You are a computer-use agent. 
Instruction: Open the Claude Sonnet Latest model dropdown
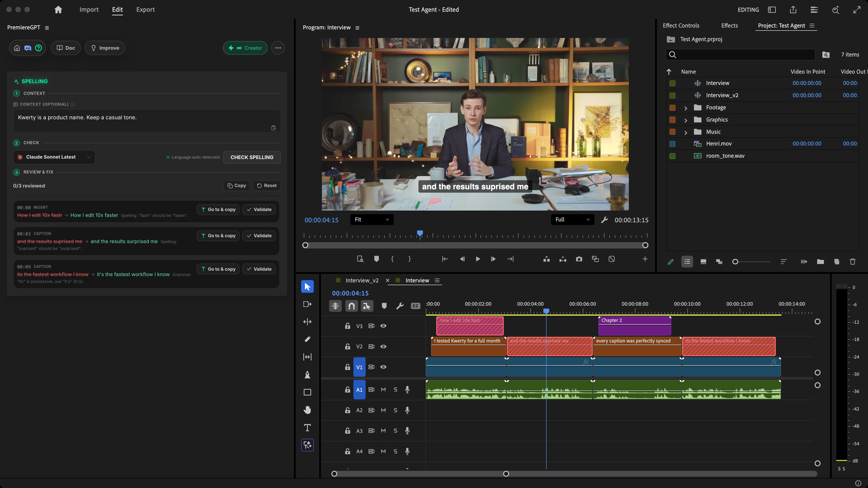pos(54,157)
